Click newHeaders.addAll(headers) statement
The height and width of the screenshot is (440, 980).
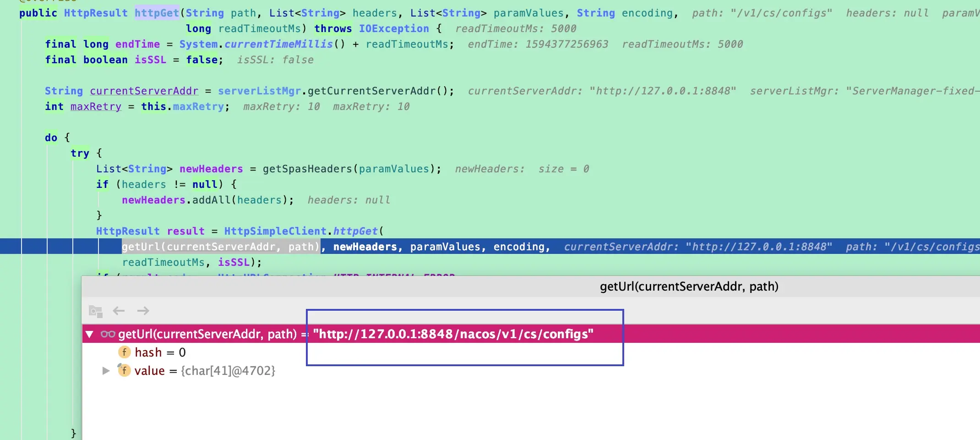[208, 200]
